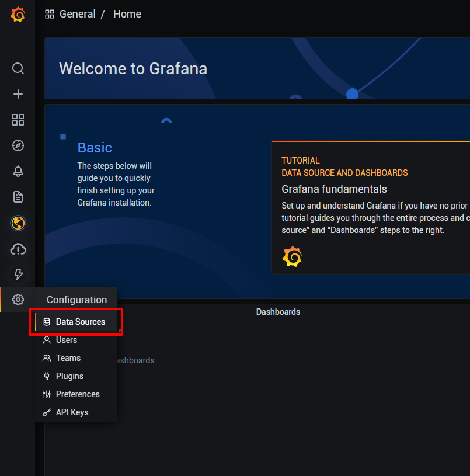Click the Welcome to Grafana heading
Image resolution: width=470 pixels, height=476 pixels.
click(133, 68)
